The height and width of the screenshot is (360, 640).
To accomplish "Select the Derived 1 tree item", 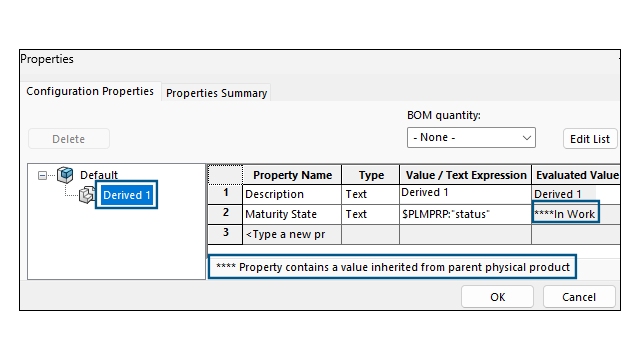I will click(127, 195).
